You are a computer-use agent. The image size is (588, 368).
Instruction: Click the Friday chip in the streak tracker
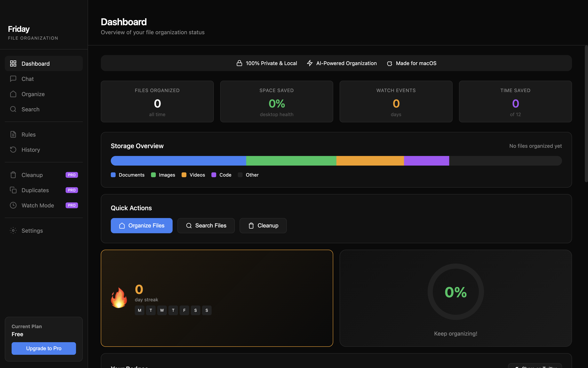(184, 310)
